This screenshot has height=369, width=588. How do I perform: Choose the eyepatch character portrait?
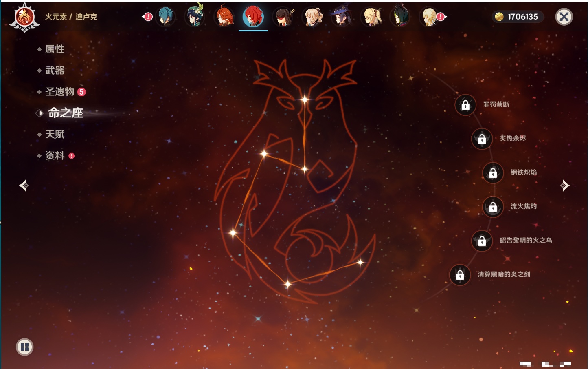(x=283, y=17)
